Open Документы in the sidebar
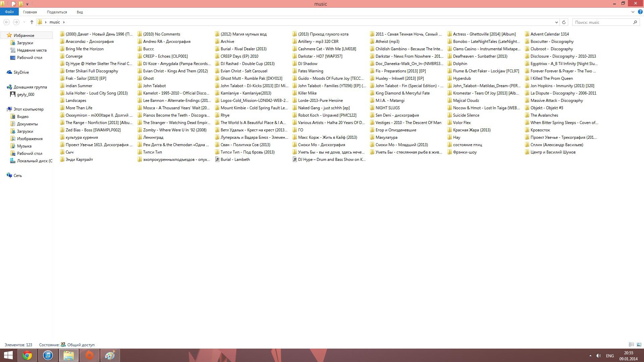This screenshot has width=644, height=362. point(24,124)
